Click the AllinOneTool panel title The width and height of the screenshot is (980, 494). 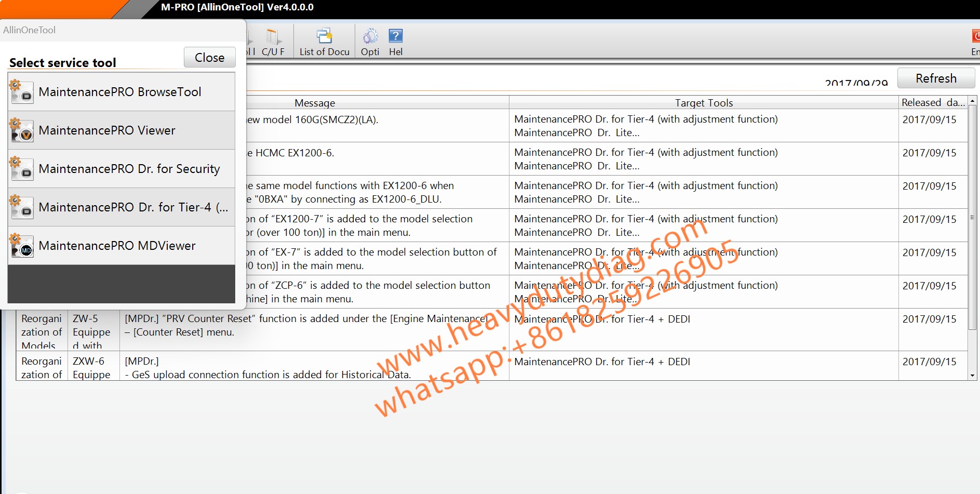click(x=30, y=30)
